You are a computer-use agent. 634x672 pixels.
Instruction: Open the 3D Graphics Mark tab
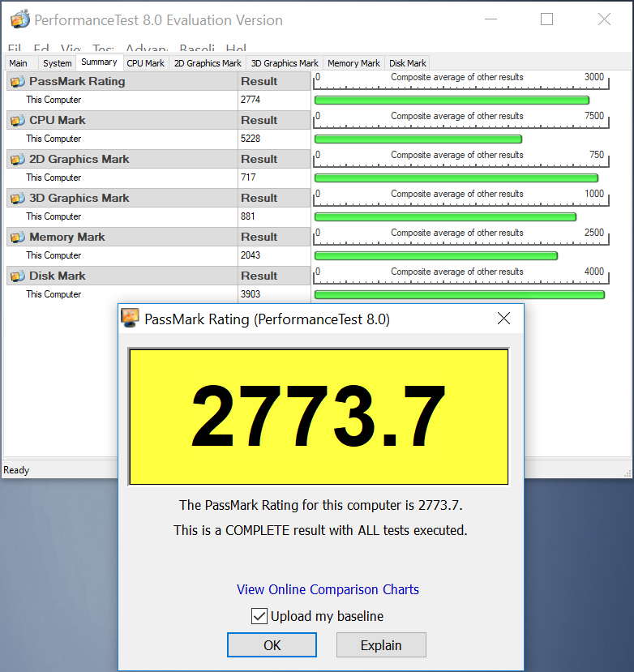click(285, 63)
